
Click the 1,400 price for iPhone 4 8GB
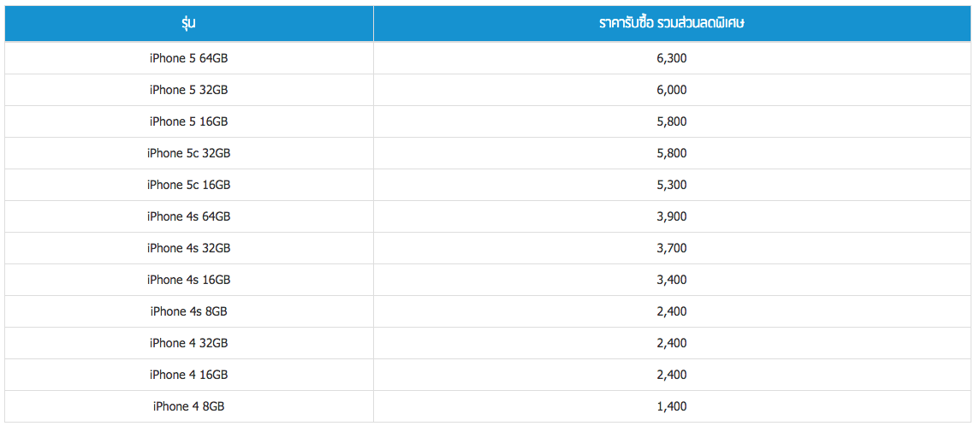click(672, 406)
